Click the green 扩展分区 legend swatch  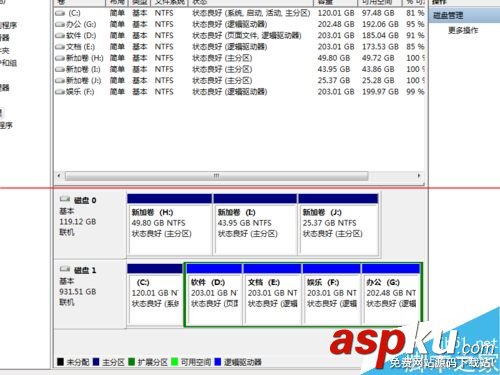tap(131, 362)
